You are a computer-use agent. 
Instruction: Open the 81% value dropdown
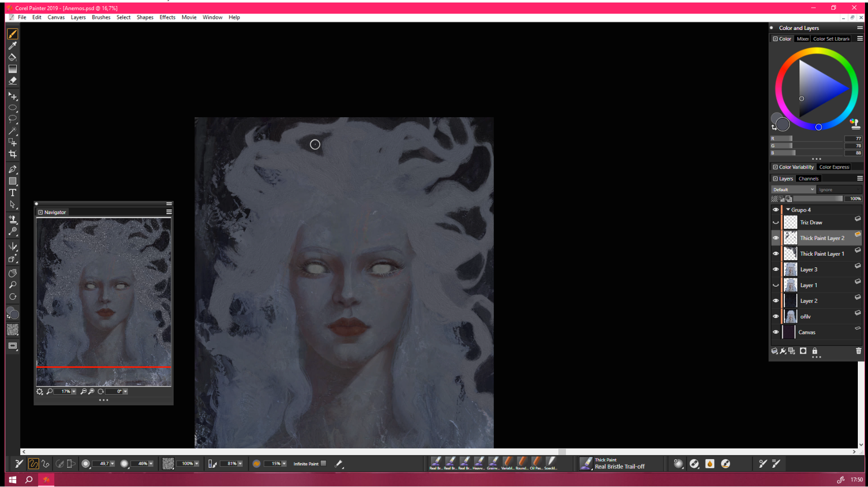click(240, 464)
